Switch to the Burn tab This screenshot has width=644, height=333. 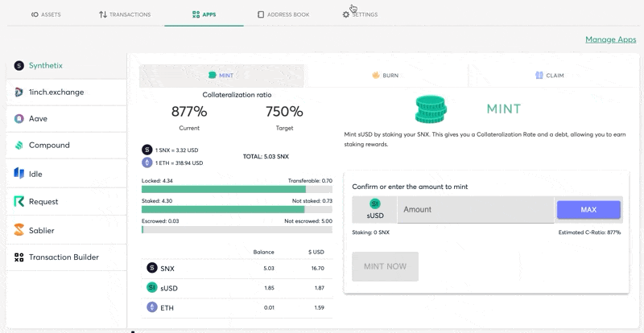pos(386,76)
